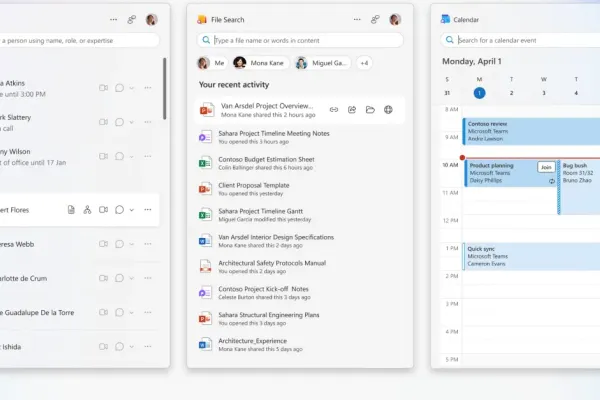Open the Contoso review calendar event
Screen dimensions: 600x400
(x=531, y=131)
